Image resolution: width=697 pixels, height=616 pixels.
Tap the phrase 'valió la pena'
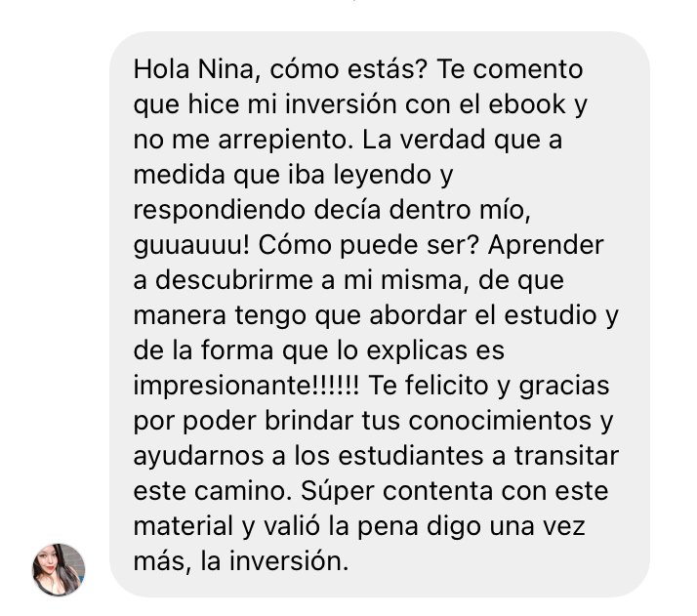tap(341, 526)
